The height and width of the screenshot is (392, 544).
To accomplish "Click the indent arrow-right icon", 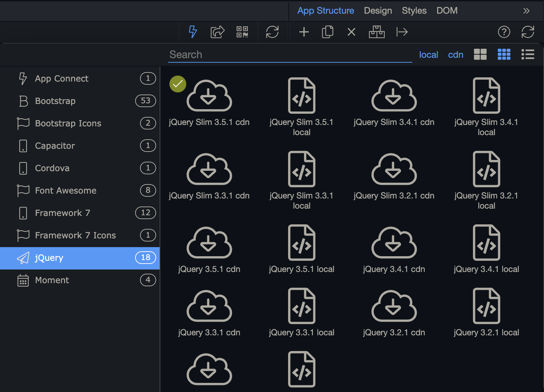I will pos(402,32).
